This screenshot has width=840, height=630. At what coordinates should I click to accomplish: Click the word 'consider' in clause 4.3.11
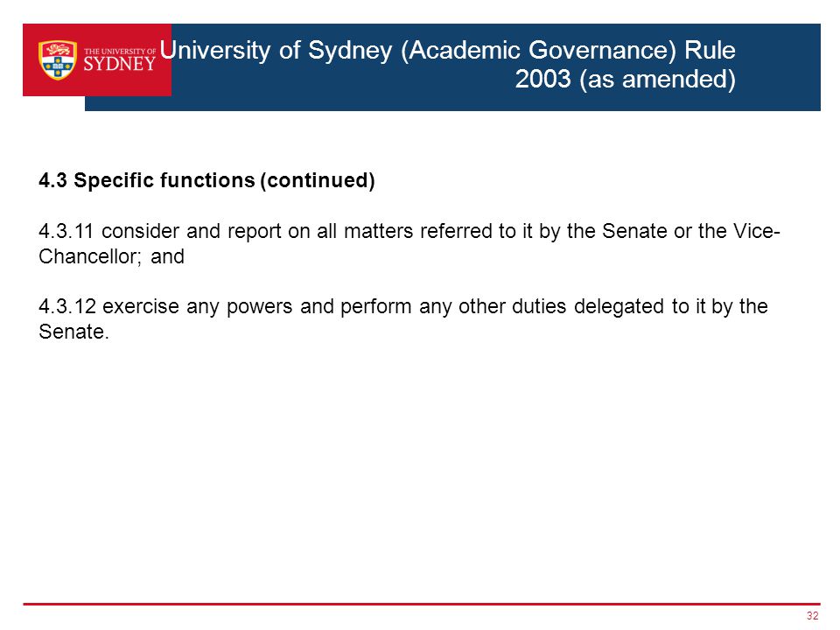(x=140, y=231)
